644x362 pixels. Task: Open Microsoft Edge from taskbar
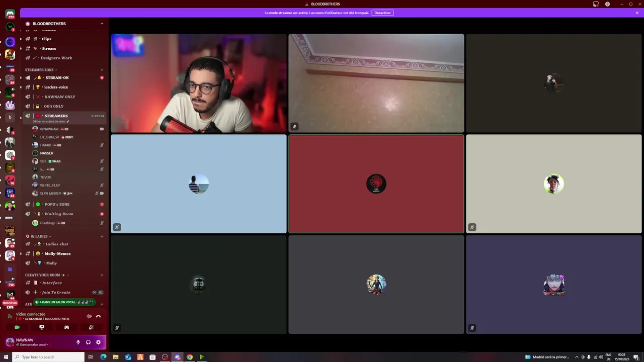pos(103,357)
